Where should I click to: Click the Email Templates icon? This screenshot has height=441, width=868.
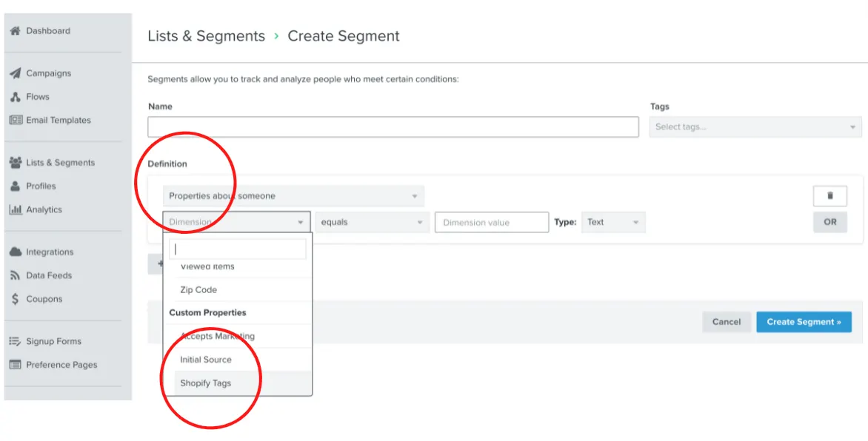[x=16, y=120]
